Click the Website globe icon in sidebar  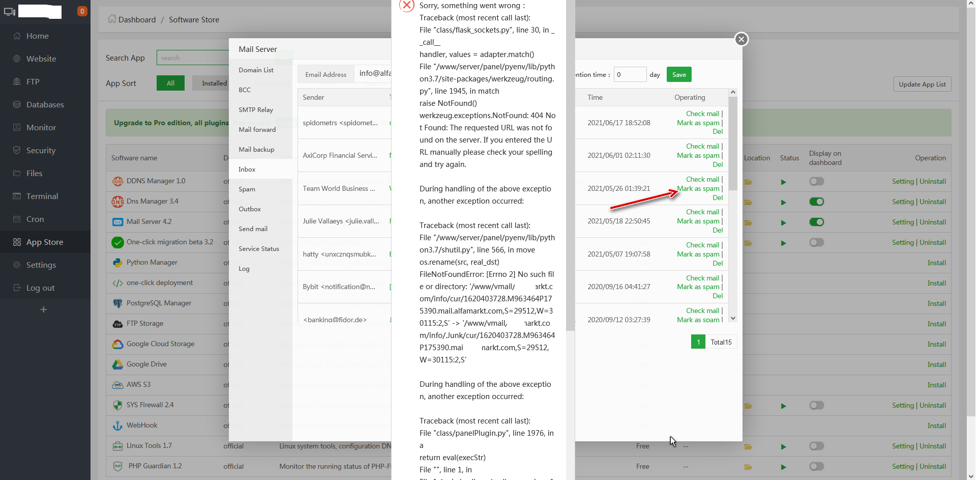(x=17, y=59)
